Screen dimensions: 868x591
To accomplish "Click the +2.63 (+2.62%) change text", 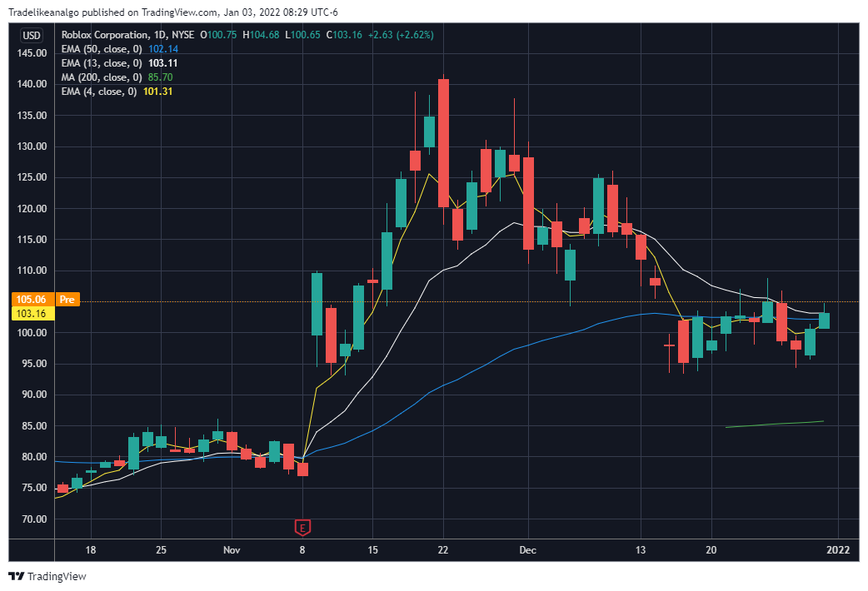I will [401, 35].
